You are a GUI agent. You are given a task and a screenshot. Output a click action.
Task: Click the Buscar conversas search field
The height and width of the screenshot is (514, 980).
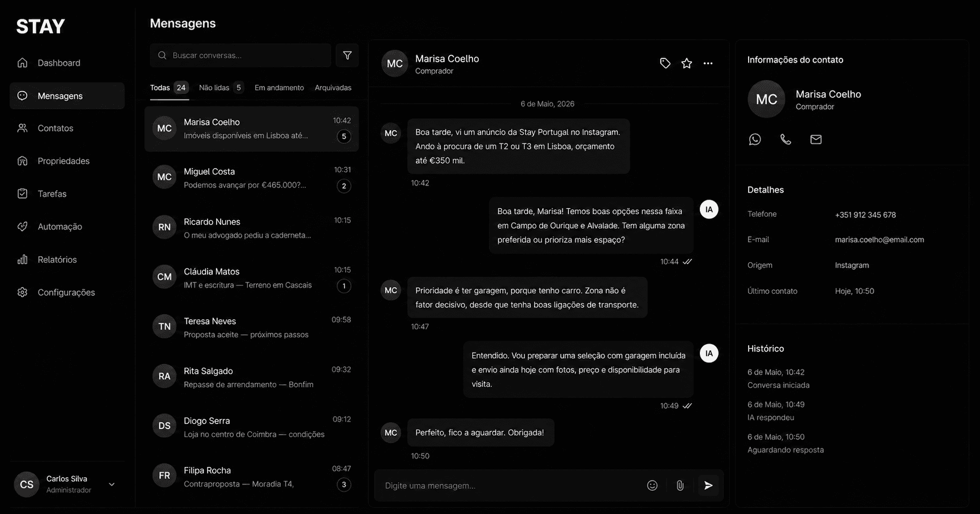coord(240,55)
